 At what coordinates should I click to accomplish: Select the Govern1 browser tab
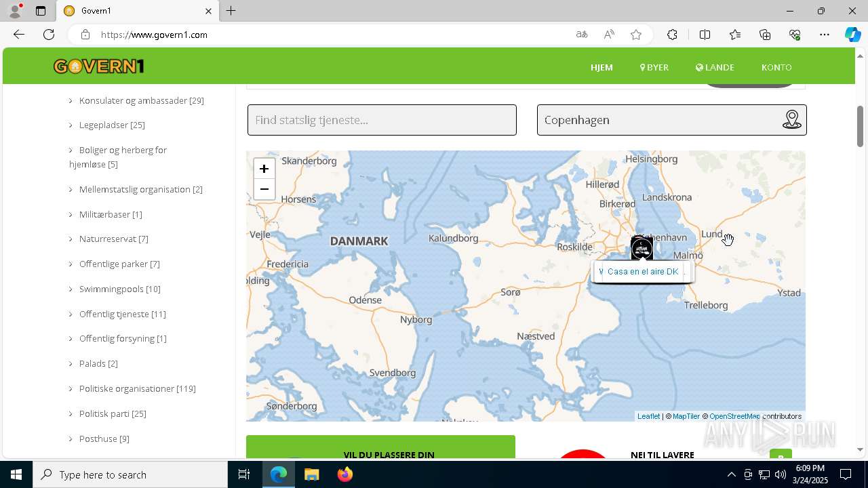[138, 11]
